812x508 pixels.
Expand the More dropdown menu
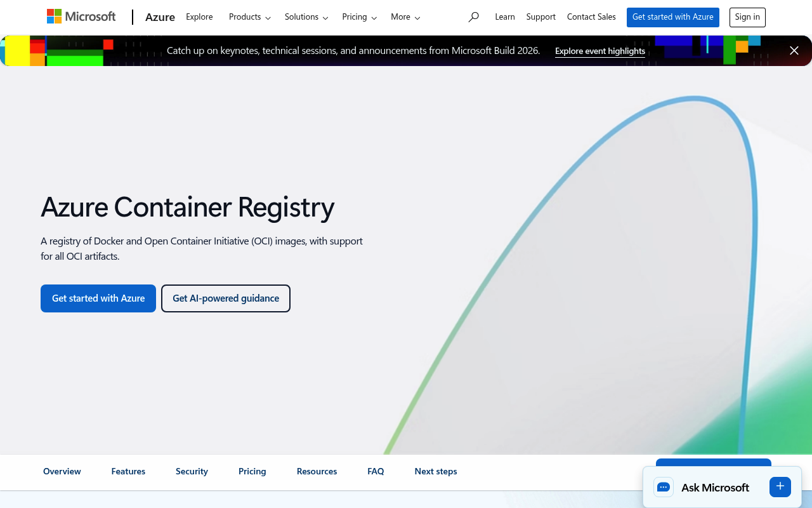point(405,17)
